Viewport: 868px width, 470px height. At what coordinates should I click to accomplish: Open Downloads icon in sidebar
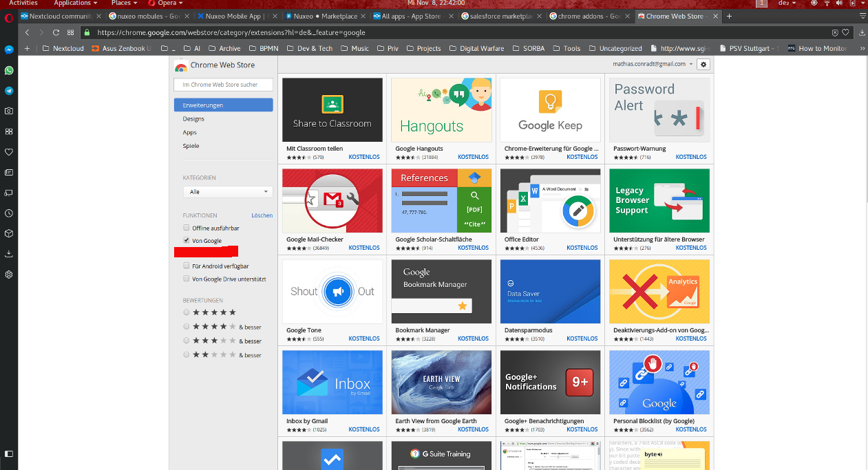(x=9, y=254)
